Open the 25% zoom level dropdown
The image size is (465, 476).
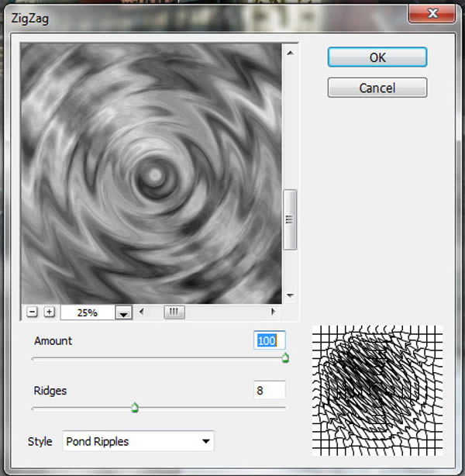(123, 312)
